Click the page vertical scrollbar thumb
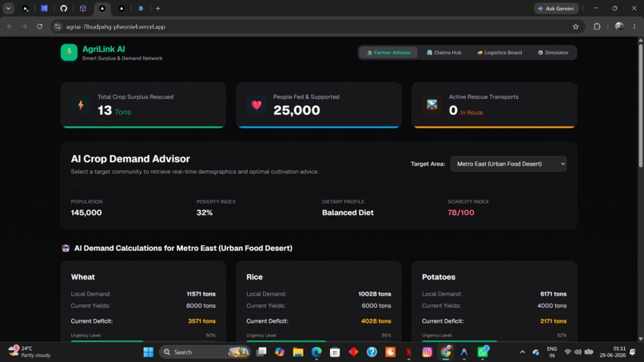The image size is (644, 362). [x=640, y=105]
